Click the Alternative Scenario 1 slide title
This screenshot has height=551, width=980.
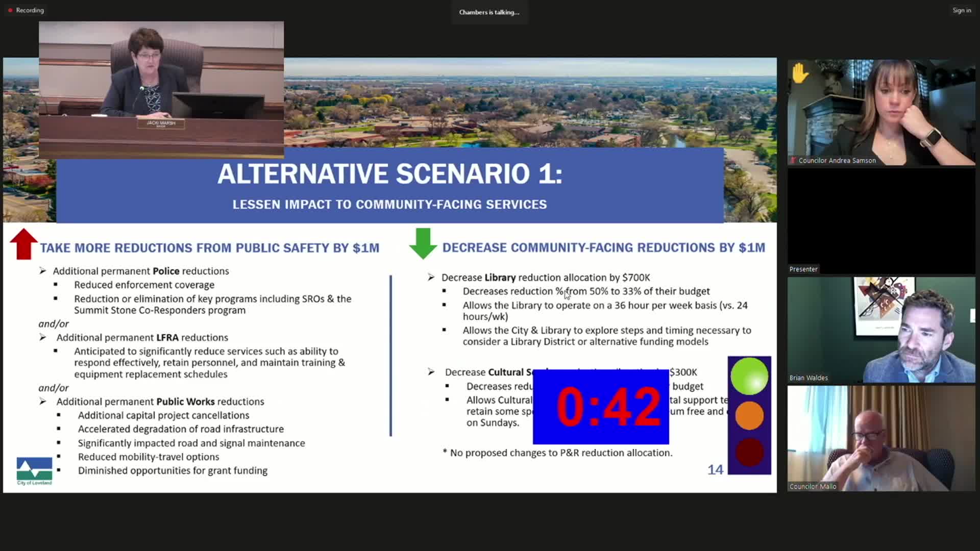point(389,174)
